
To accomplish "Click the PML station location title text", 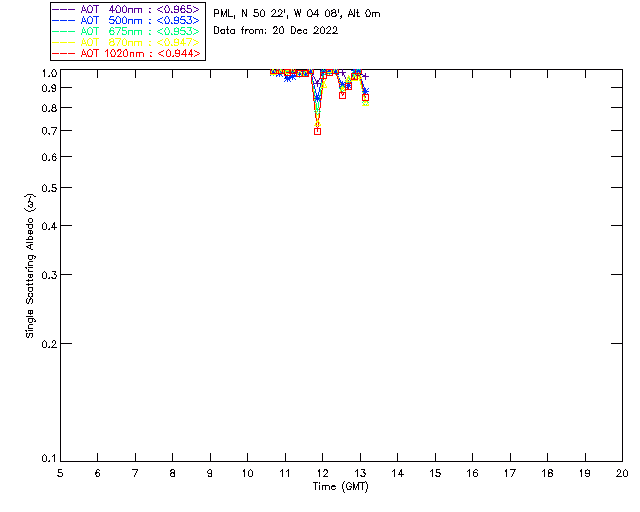I will click(x=297, y=13).
